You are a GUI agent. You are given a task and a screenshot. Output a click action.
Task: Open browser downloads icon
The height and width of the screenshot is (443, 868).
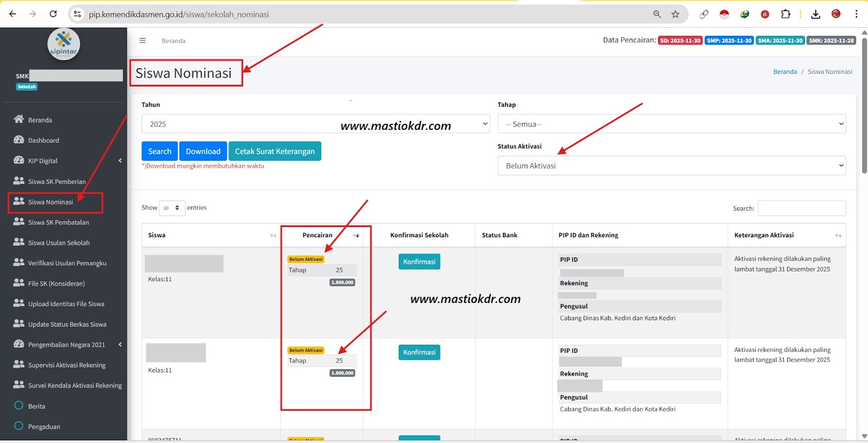815,14
